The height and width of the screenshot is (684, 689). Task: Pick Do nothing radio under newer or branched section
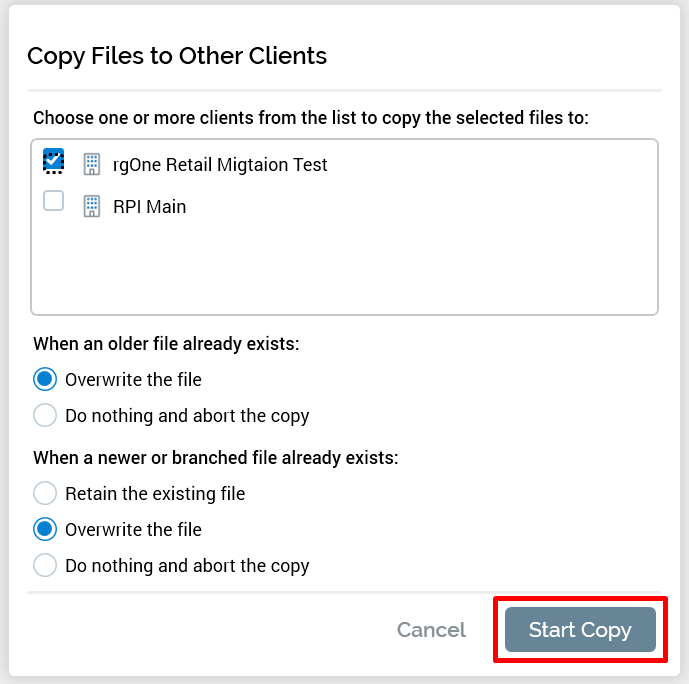coord(45,565)
